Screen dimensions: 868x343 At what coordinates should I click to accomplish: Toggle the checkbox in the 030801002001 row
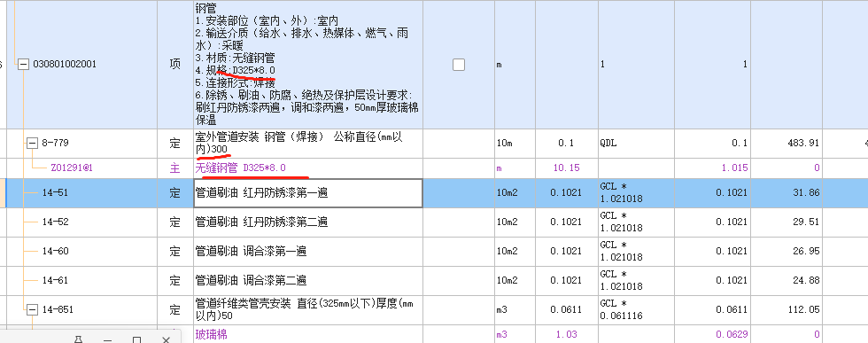point(459,65)
